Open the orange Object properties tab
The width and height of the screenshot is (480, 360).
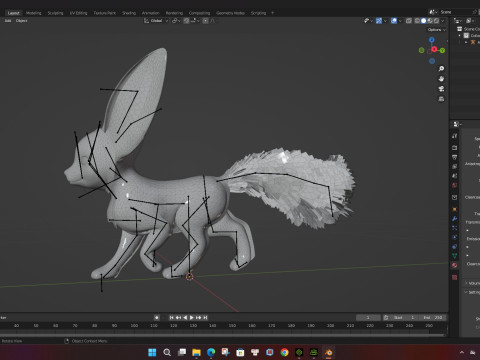click(x=455, y=209)
